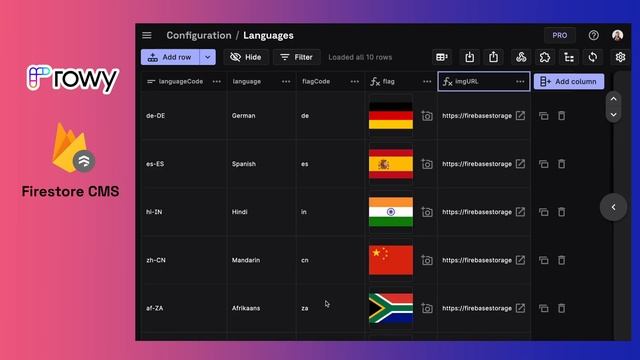The height and width of the screenshot is (360, 640).
Task: Click the side drawer down arrow
Action: tap(613, 115)
